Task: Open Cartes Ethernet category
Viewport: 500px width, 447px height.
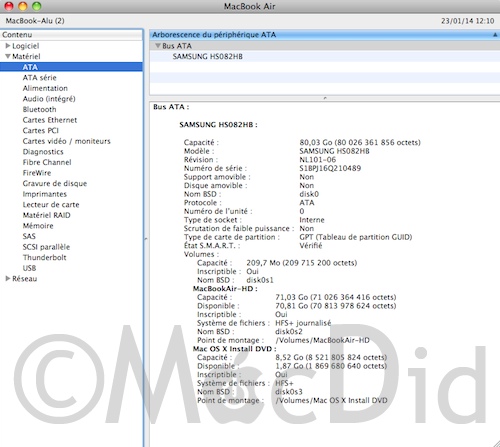Action: pos(50,120)
